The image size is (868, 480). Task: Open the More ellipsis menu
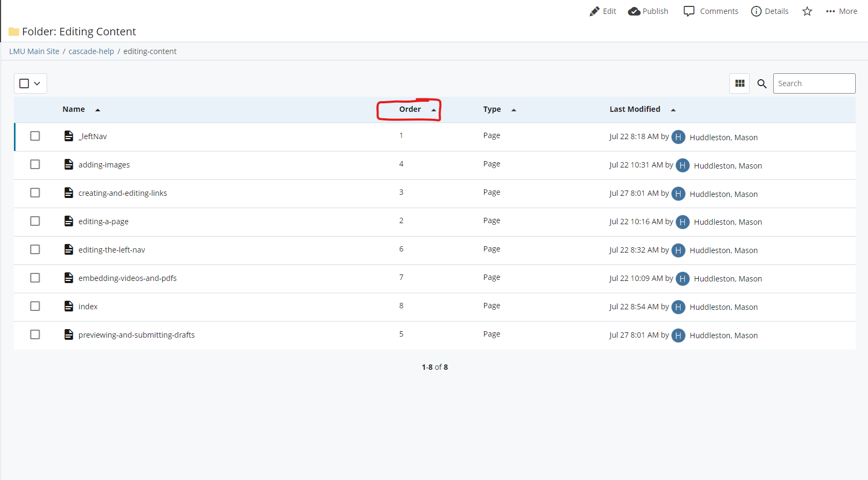pyautogui.click(x=841, y=11)
